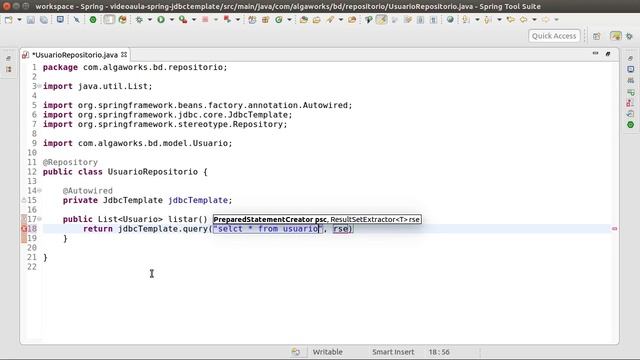
Task: Click the green circle icon in right sidebar
Action: 631,124
